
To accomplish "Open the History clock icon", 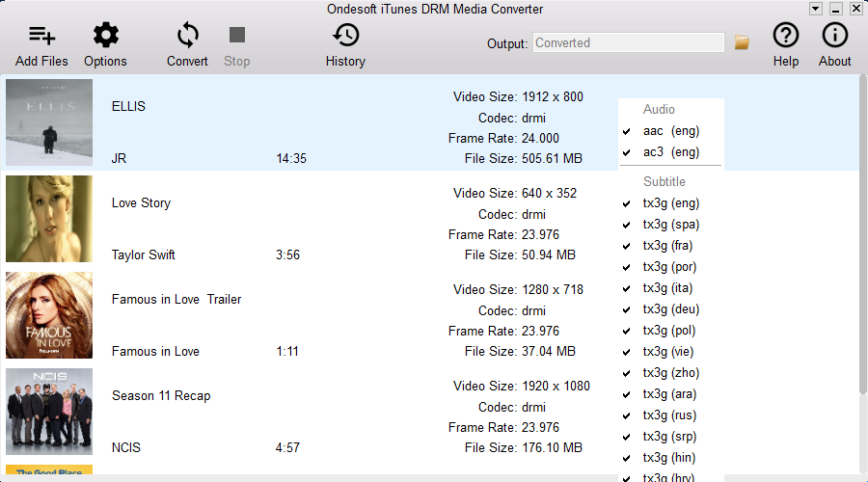I will click(x=345, y=37).
